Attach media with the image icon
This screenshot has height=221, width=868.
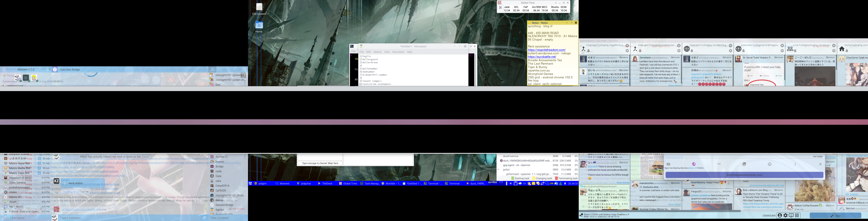[744, 164]
